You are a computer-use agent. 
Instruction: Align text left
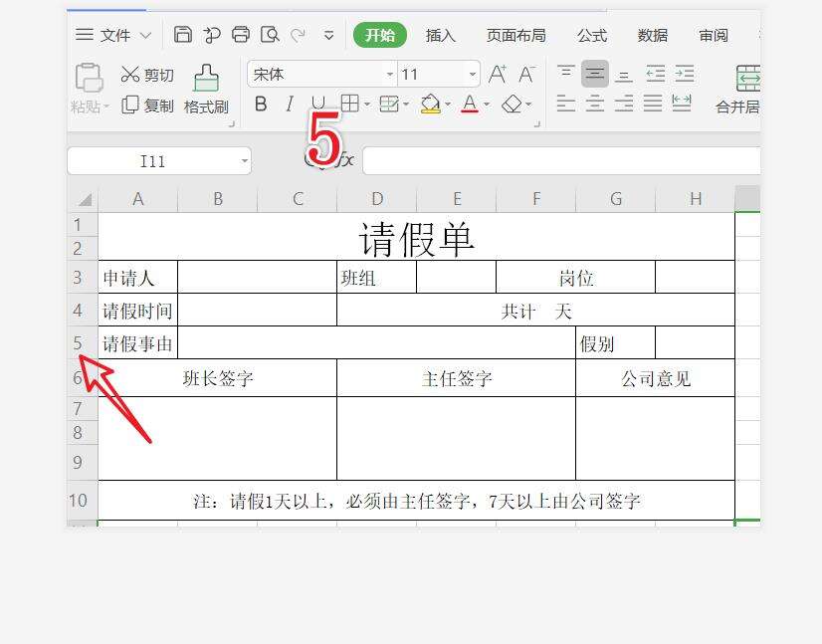pos(565,104)
